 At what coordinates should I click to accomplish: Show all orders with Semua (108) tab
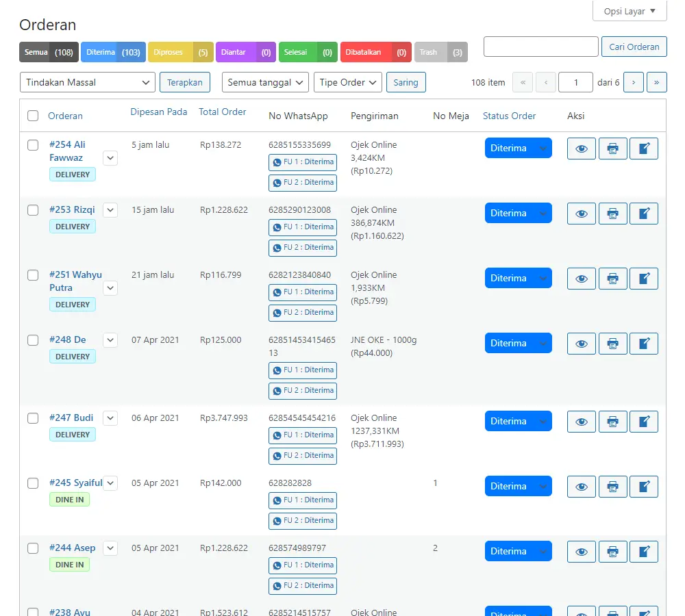49,52
